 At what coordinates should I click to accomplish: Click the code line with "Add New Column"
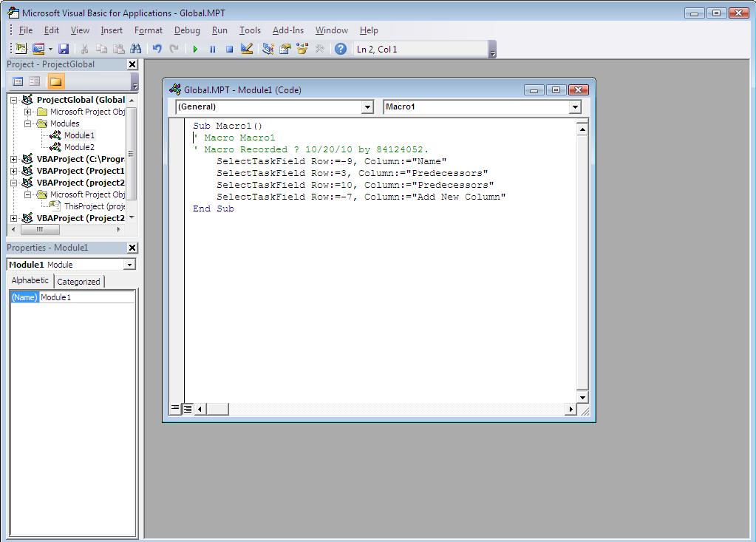pyautogui.click(x=361, y=197)
